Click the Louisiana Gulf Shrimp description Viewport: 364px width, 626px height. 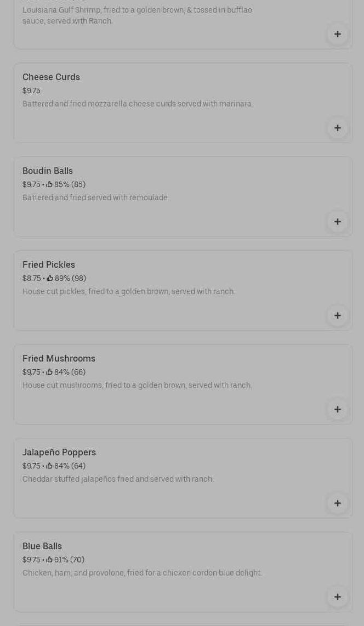pyautogui.click(x=137, y=15)
